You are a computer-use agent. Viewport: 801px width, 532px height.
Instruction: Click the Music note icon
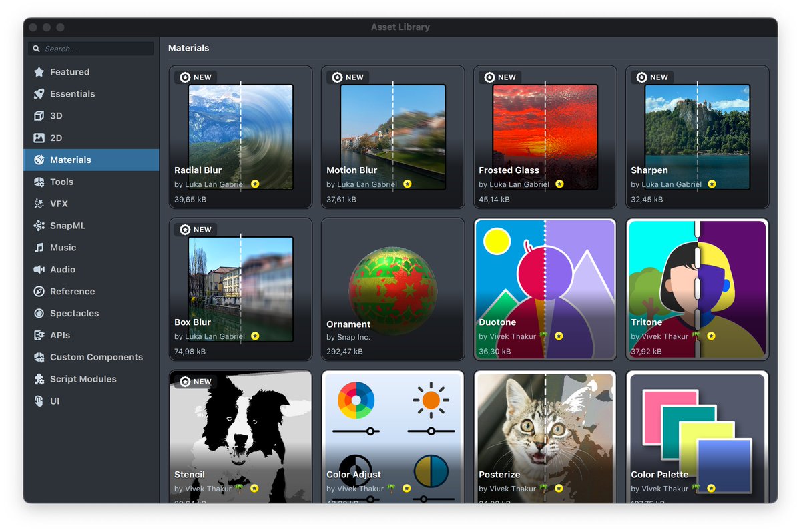39,248
